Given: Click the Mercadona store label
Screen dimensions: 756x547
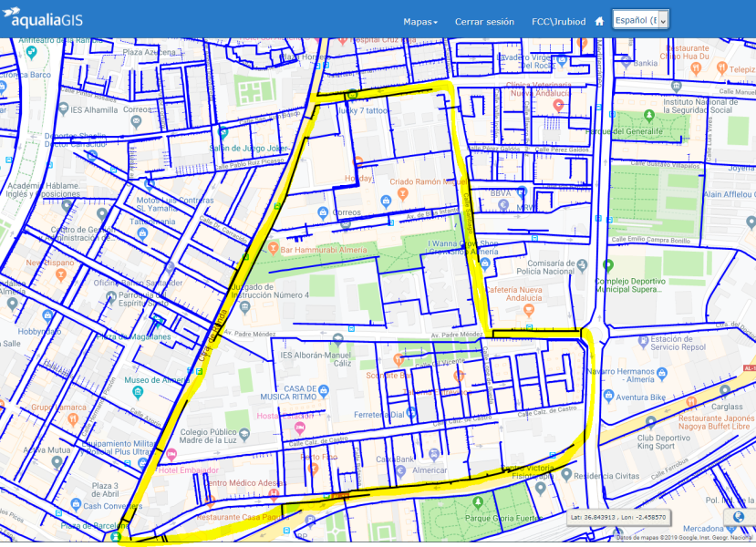Looking at the screenshot, I should click(x=703, y=529).
